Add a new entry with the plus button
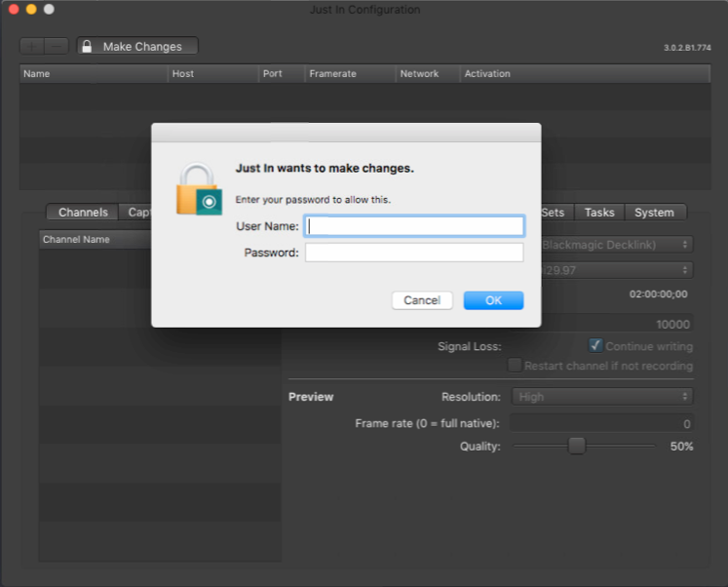 31,46
